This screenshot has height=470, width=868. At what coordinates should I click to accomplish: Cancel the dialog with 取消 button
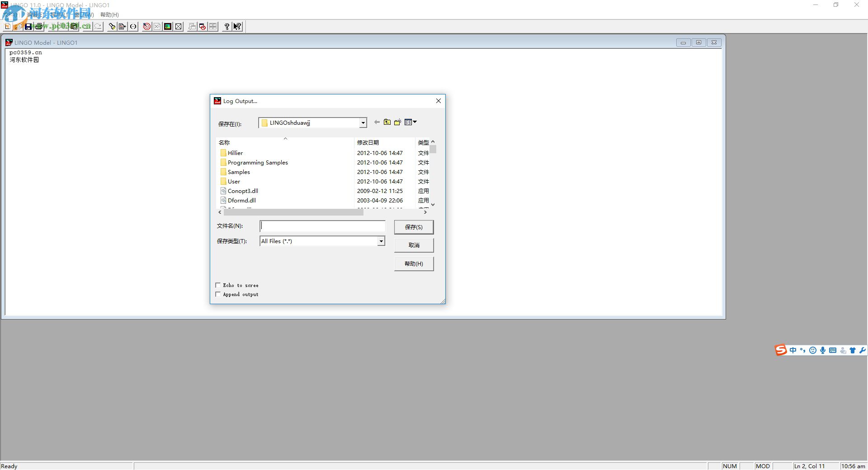[414, 245]
